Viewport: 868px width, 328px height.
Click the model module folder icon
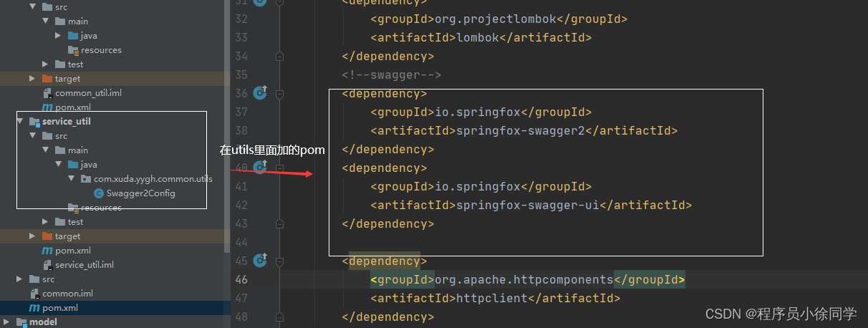(21, 322)
